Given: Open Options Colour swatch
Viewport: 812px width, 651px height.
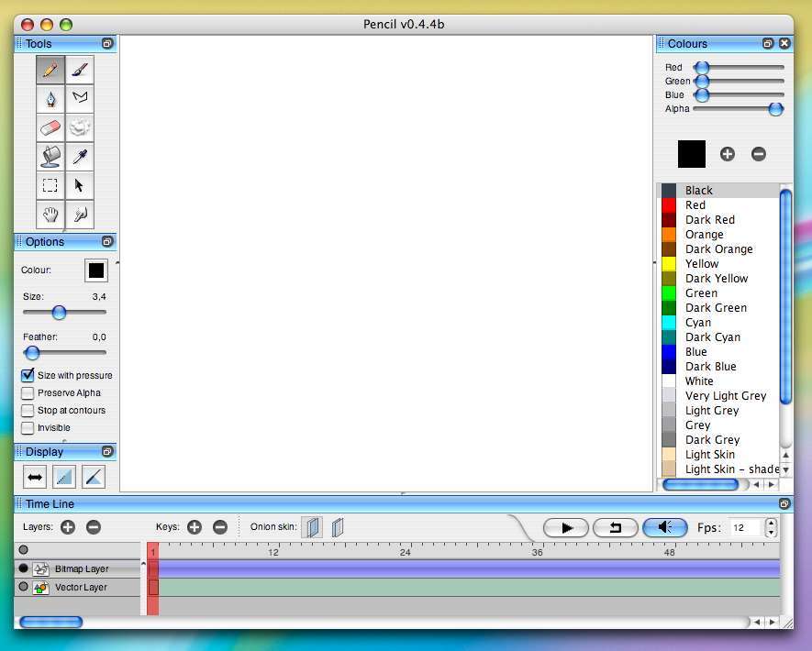Looking at the screenshot, I should pos(95,270).
